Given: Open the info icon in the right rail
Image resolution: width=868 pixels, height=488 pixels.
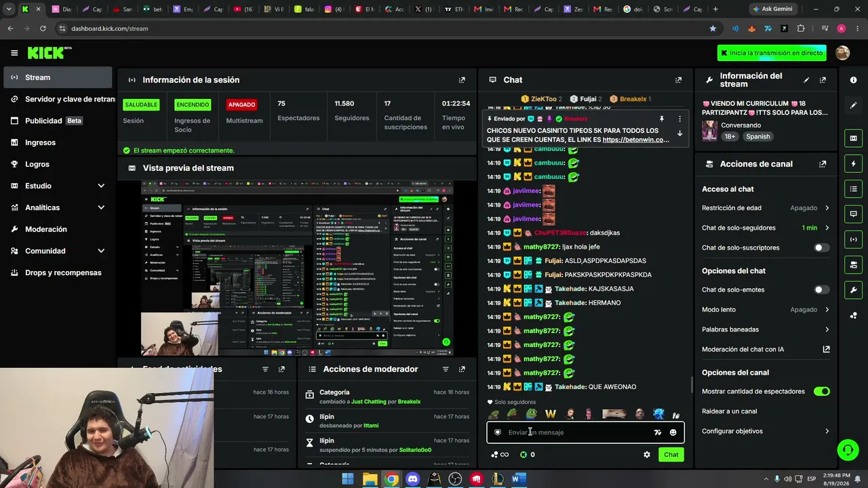Looking at the screenshot, I should point(853,80).
